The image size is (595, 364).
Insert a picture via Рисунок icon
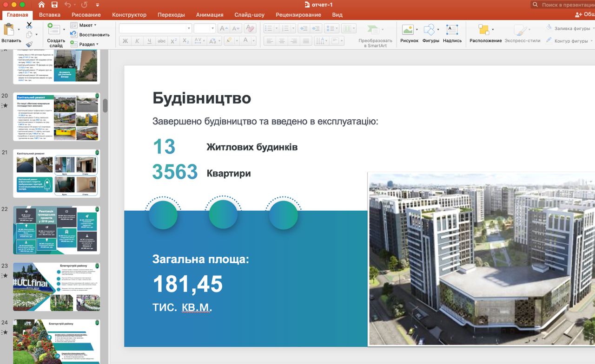408,30
